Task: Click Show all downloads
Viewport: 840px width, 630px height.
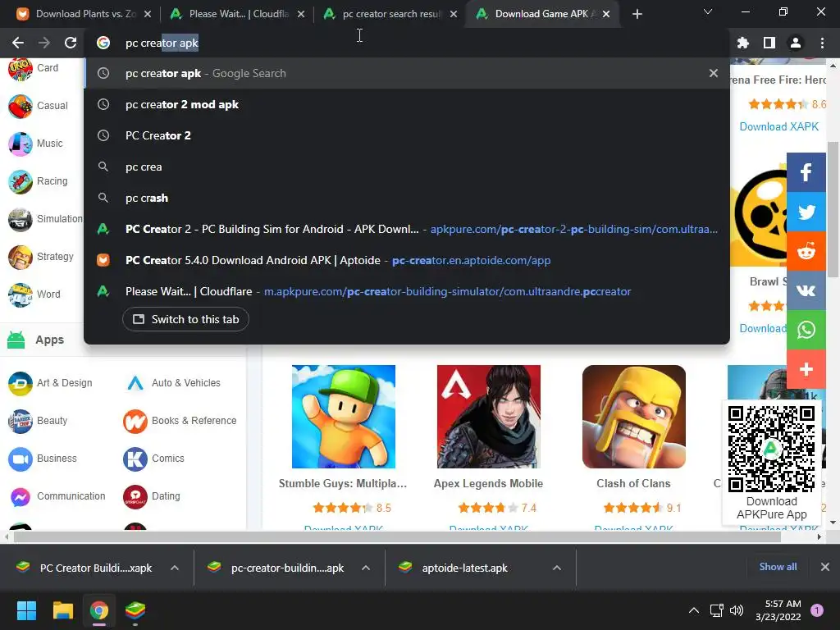Action: (x=778, y=567)
